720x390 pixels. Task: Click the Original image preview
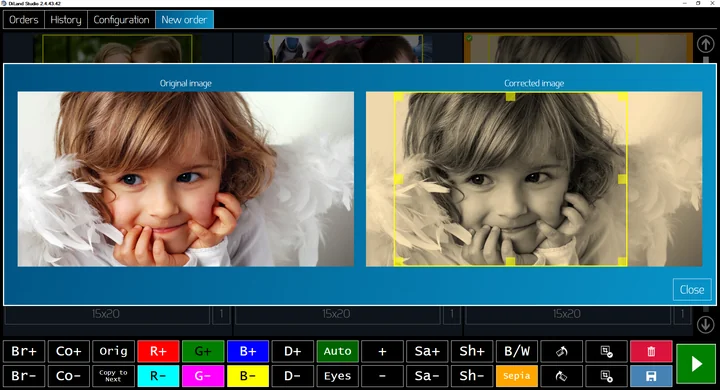coord(186,179)
